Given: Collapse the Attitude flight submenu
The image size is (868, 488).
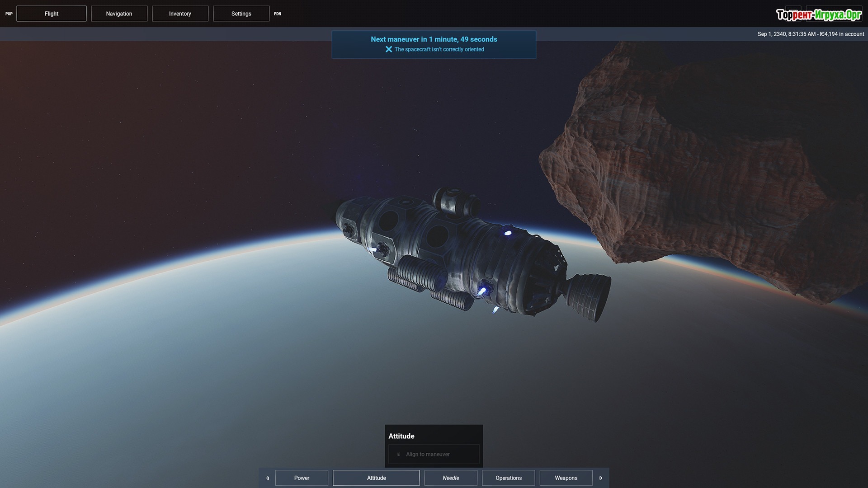Looking at the screenshot, I should coord(376,478).
